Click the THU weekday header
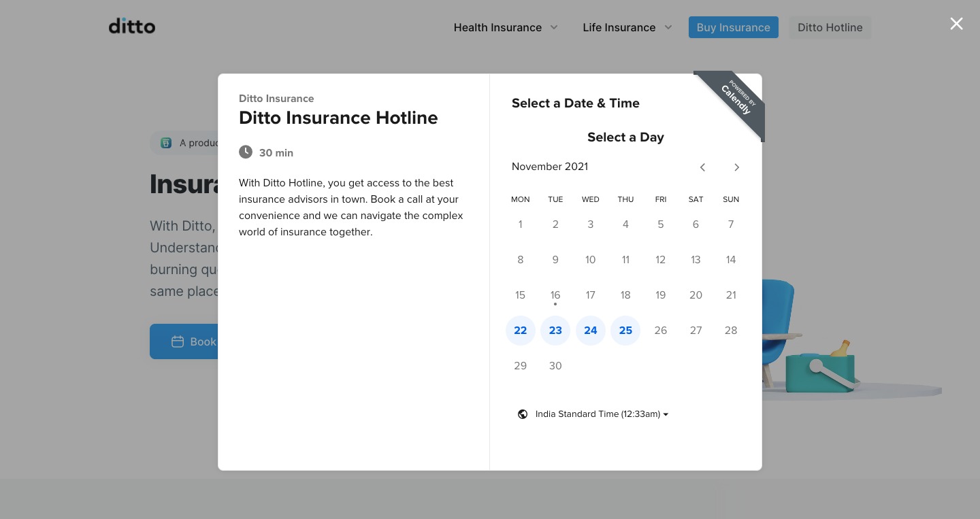 [625, 199]
